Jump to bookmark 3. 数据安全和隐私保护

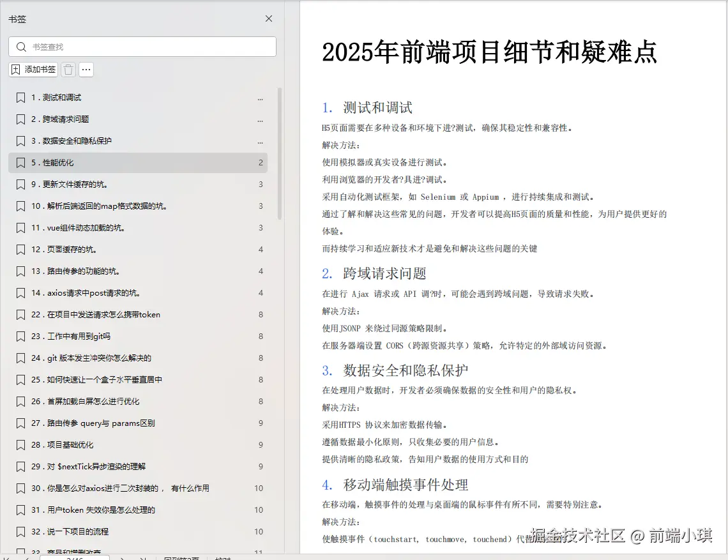[138, 141]
